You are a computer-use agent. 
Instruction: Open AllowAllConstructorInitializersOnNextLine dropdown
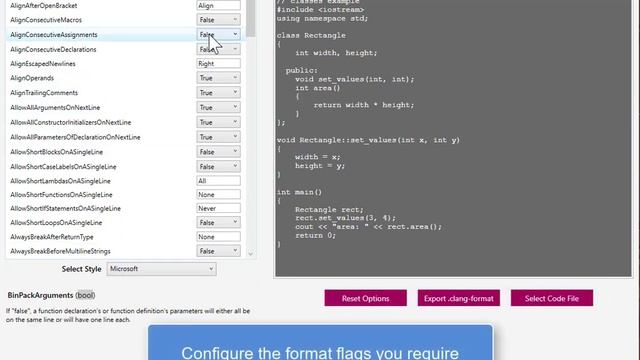218,122
